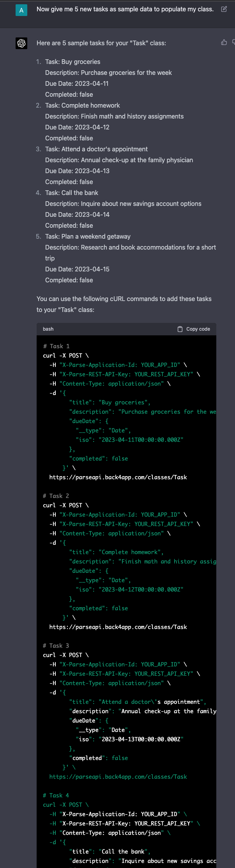235x868 pixels.
Task: Click the thumbs up feedback icon
Action: pos(224,42)
